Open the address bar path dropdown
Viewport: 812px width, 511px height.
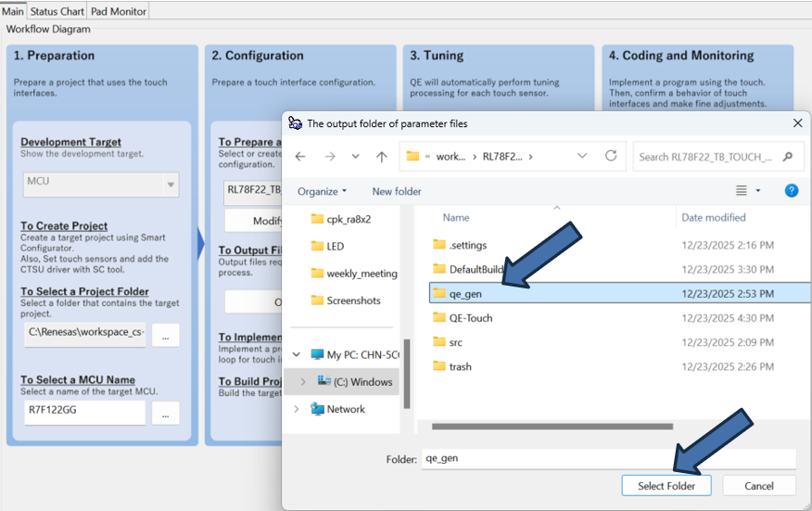(581, 156)
